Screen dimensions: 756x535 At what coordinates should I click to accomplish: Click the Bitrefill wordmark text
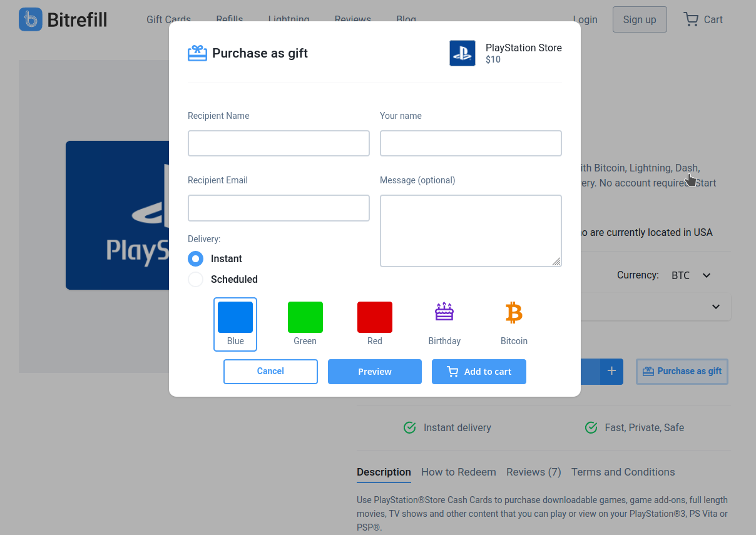pyautogui.click(x=77, y=19)
